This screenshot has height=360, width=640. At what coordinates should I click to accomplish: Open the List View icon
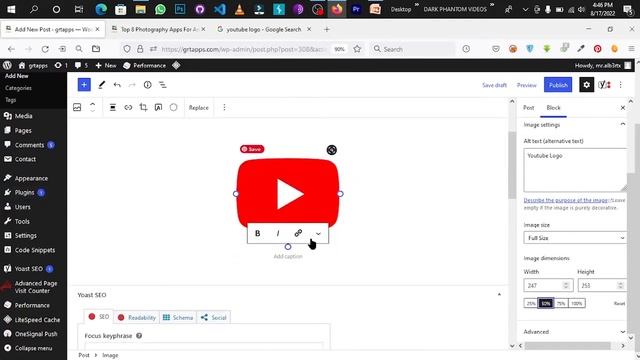(162, 85)
